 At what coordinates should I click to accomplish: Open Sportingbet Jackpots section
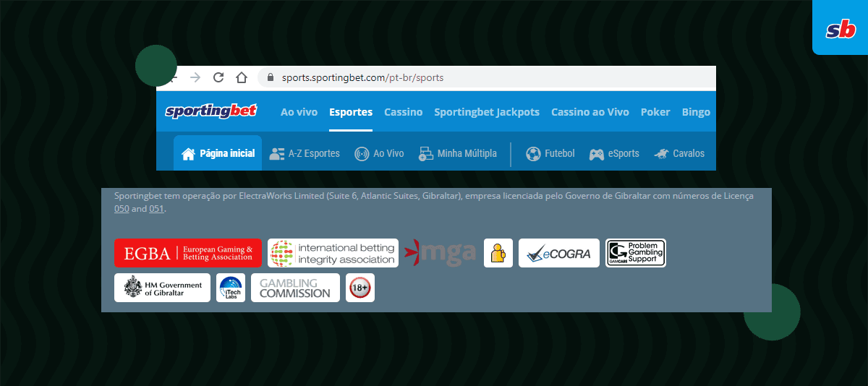[487, 112]
